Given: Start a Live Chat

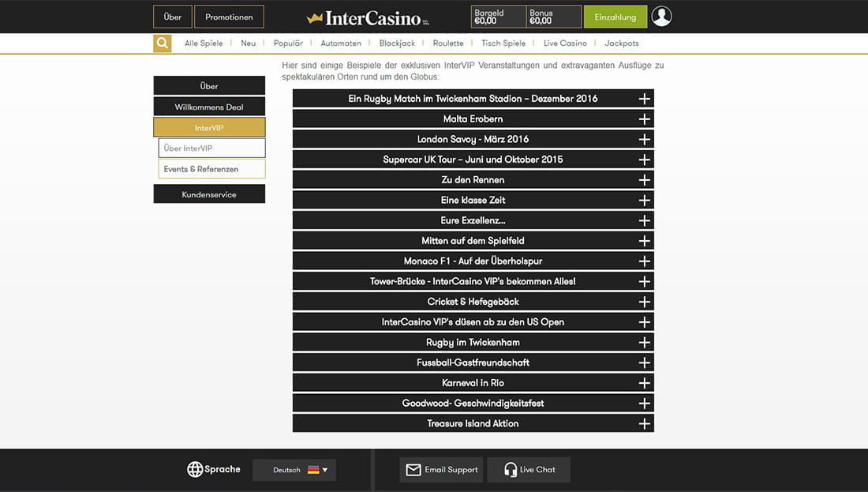Looking at the screenshot, I should point(529,470).
